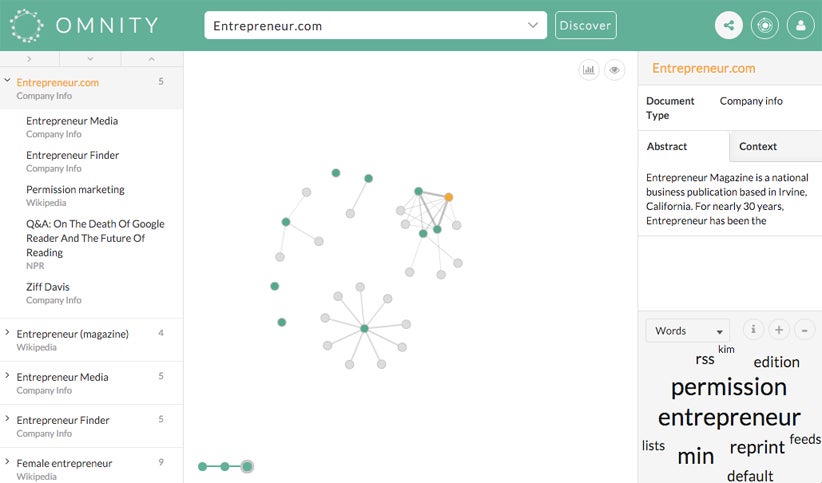Open the target circle icon in header
Image resolution: width=822 pixels, height=483 pixels.
click(x=764, y=25)
